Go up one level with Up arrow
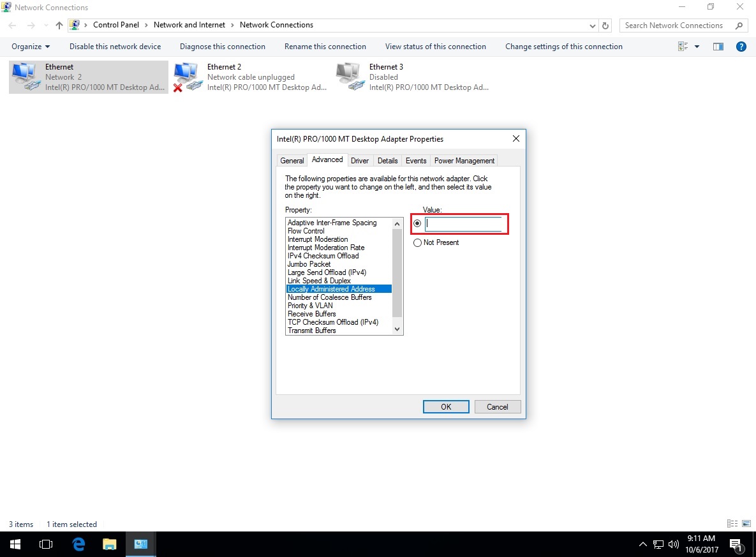756x557 pixels. point(59,26)
